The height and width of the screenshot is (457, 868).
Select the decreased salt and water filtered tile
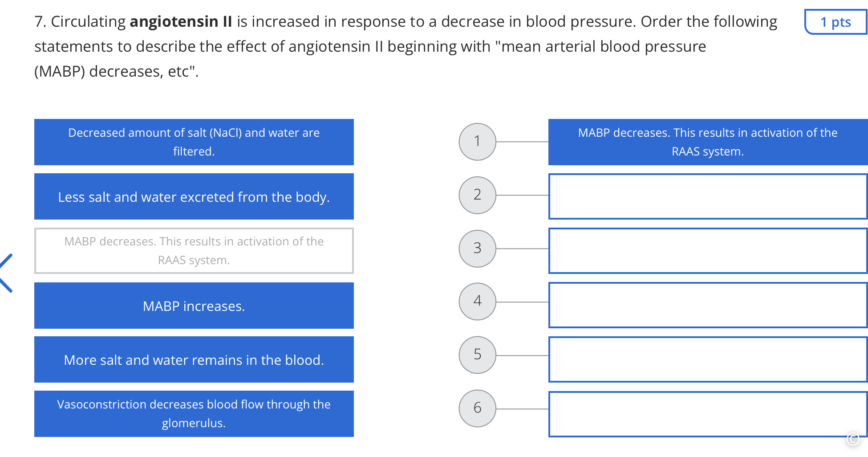(x=194, y=142)
